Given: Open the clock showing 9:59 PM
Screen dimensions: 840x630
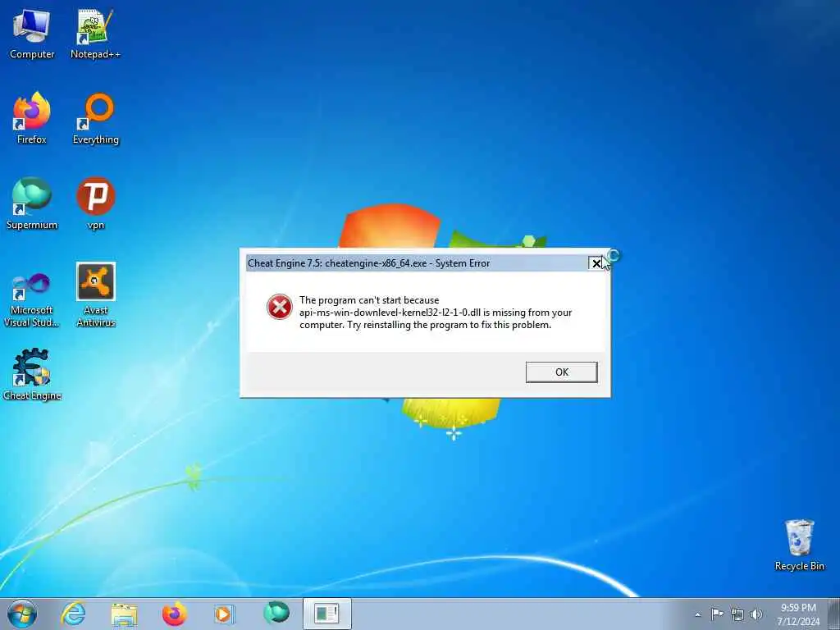Looking at the screenshot, I should [798, 614].
